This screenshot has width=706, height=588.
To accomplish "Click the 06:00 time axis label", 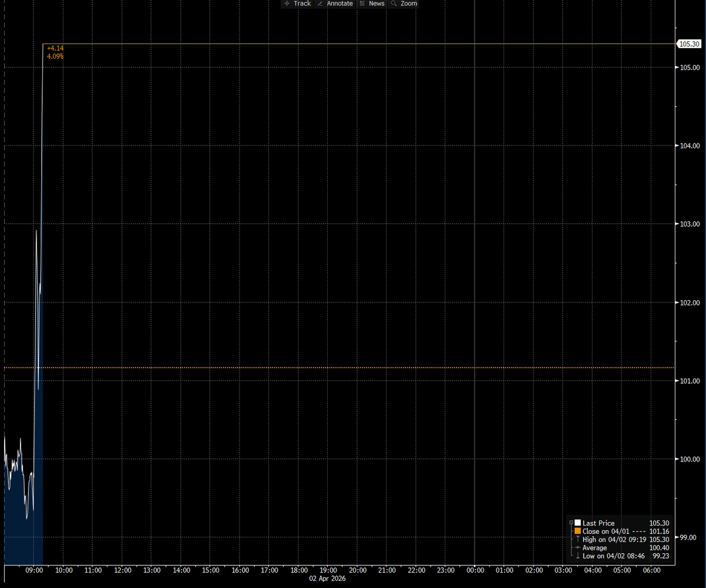I will pos(652,570).
